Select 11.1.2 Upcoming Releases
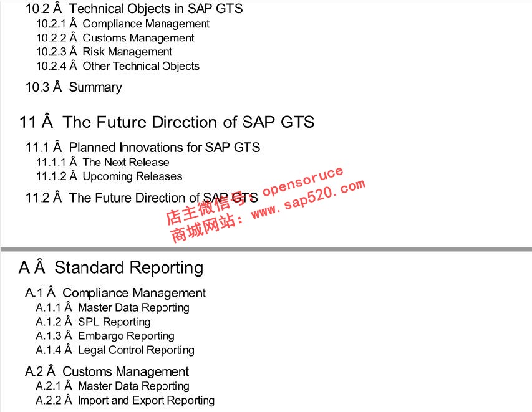Screen dimensions: 532x412 point(109,176)
